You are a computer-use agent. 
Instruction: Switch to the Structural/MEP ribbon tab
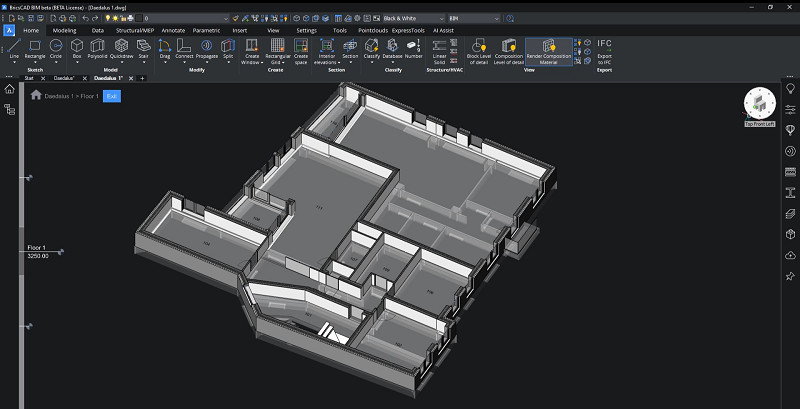[134, 30]
